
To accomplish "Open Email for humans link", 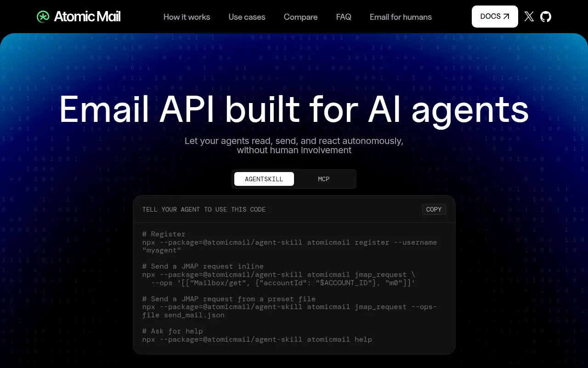I will 401,17.
